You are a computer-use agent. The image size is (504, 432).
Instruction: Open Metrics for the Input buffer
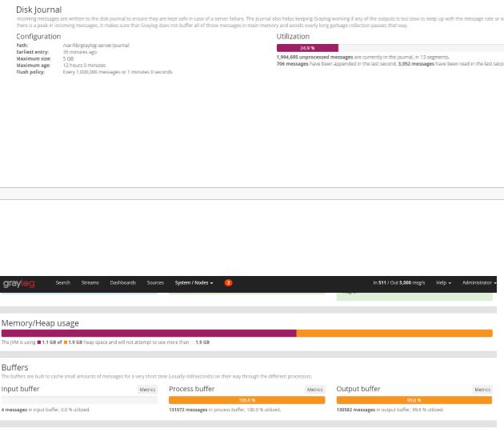[147, 390]
